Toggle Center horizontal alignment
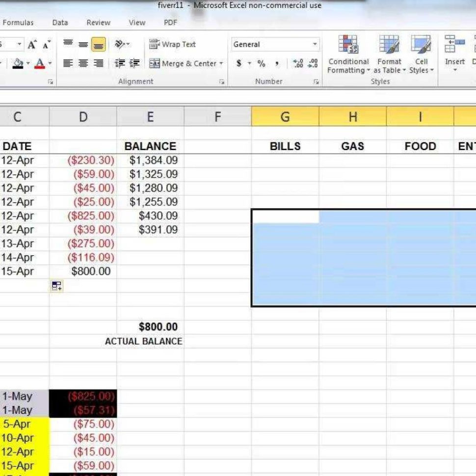The image size is (476, 476). pyautogui.click(x=83, y=63)
